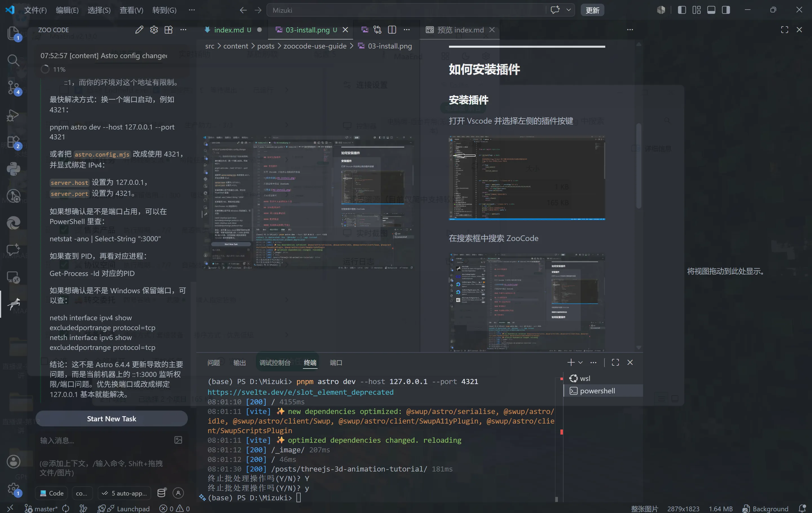Open the title bar overflow menu ellipsis

(x=192, y=10)
